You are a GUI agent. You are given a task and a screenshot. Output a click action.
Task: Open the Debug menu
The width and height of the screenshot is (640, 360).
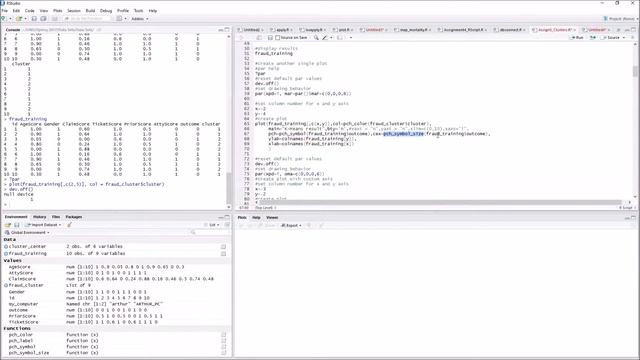106,11
